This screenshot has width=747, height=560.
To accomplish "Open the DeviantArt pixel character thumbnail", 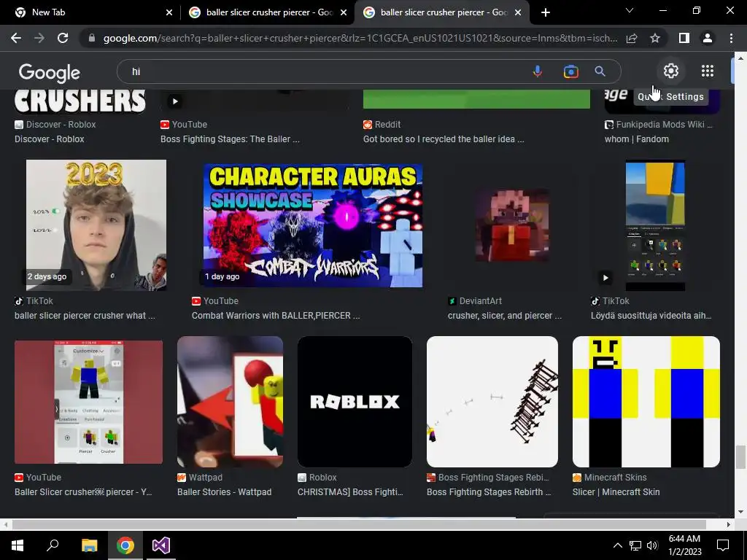I will 512,225.
